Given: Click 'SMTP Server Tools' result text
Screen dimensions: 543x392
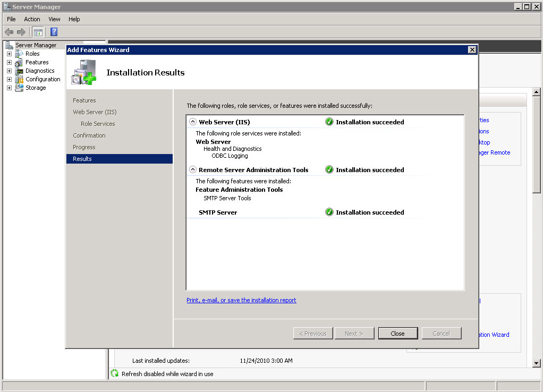Looking at the screenshot, I should [227, 198].
